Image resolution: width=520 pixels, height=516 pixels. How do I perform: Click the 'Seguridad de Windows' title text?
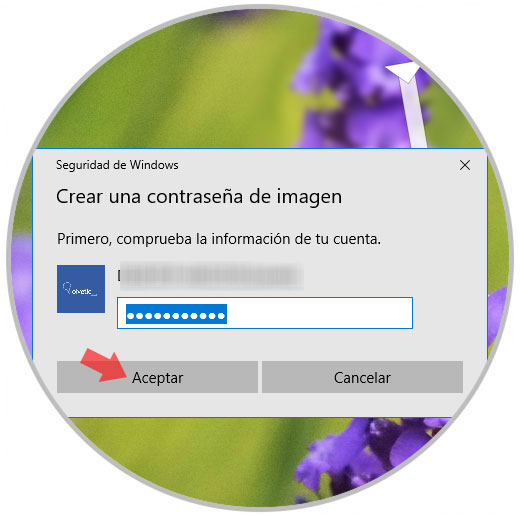[x=117, y=165]
